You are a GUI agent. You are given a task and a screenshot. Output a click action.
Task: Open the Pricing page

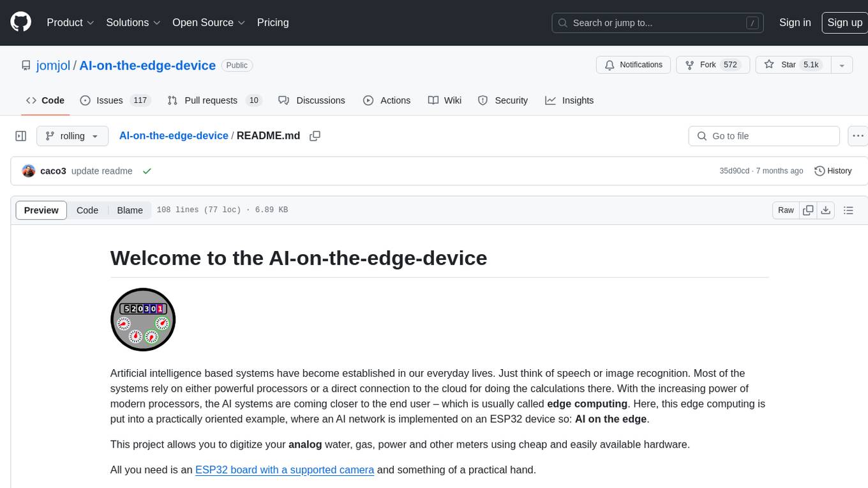pyautogui.click(x=273, y=22)
